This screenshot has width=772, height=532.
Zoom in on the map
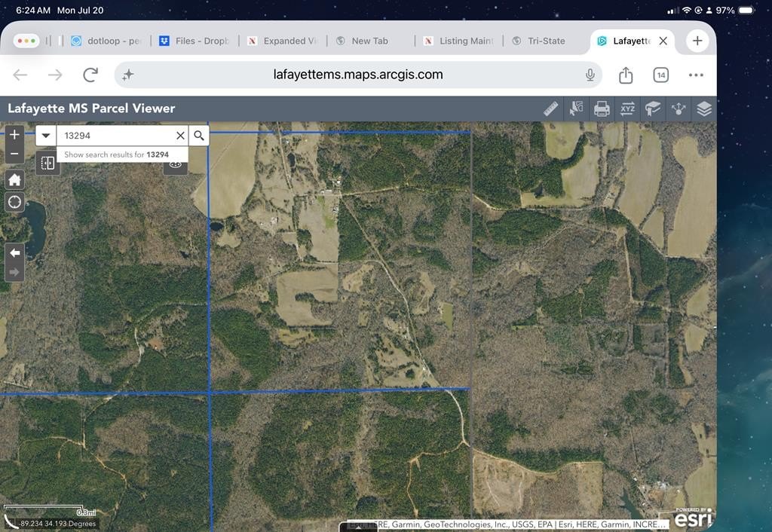(15, 135)
